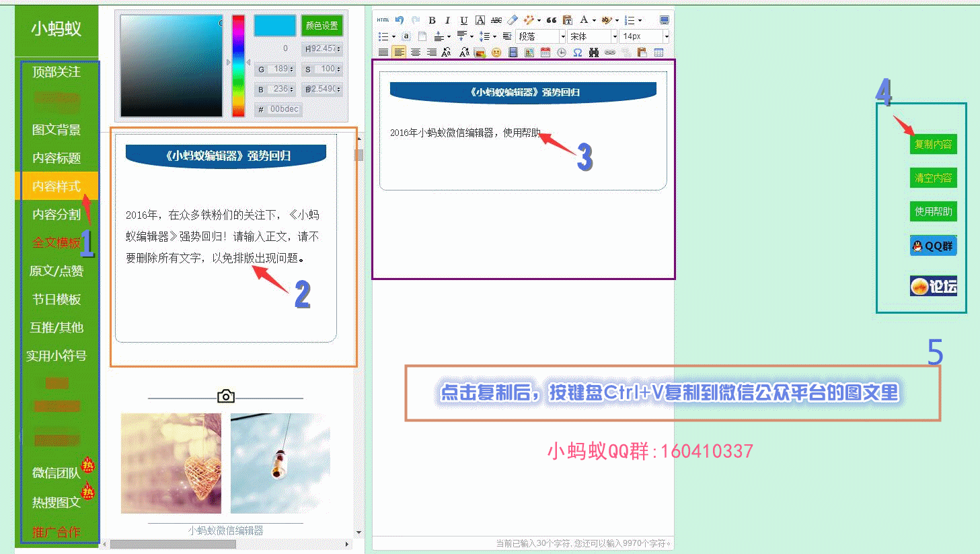The image size is (980, 554).
Task: Insert a single image
Action: (529, 53)
